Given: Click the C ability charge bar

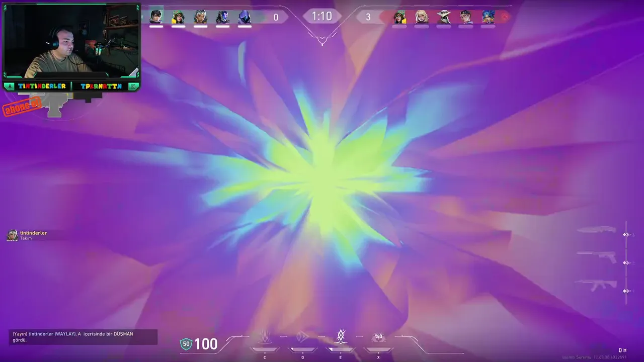Looking at the screenshot, I should pyautogui.click(x=265, y=350).
